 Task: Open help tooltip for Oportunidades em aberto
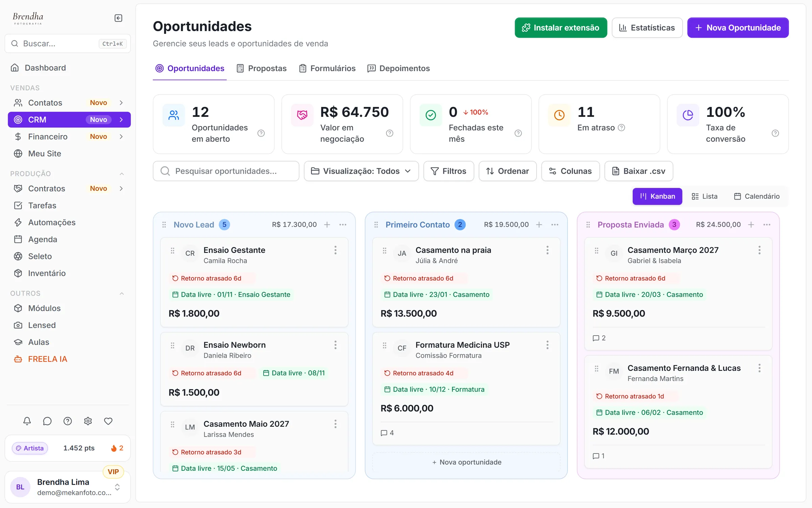[x=261, y=133]
